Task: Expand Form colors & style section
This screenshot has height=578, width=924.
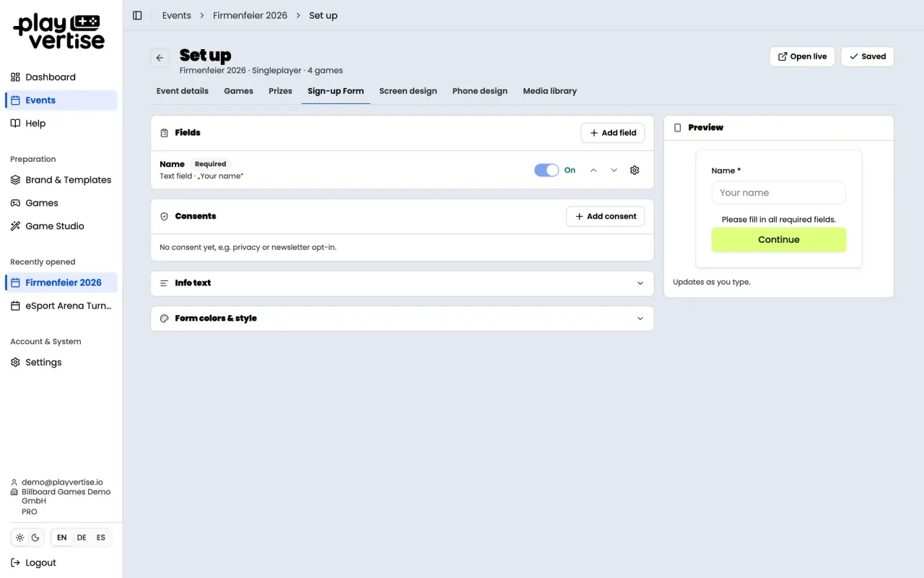Action: pyautogui.click(x=402, y=319)
